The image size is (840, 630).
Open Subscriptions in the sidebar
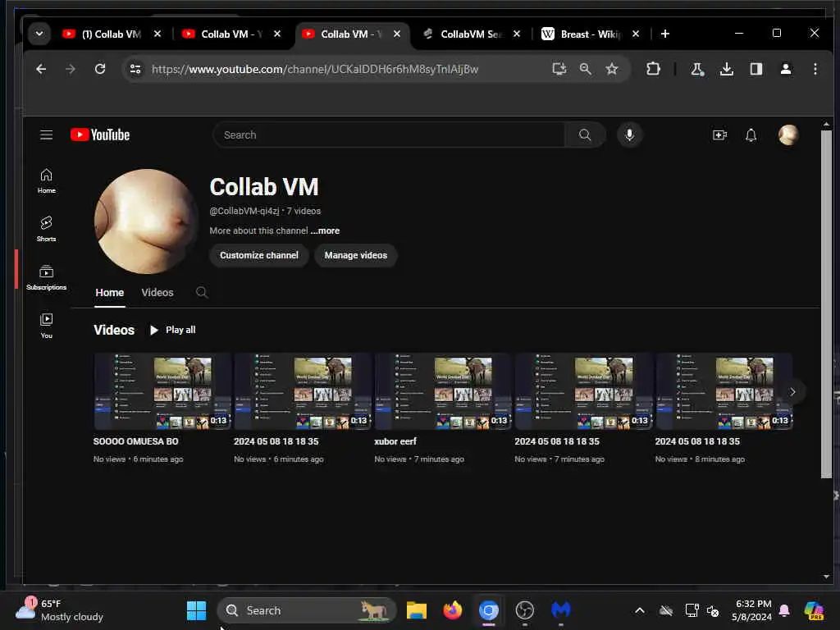(x=47, y=277)
